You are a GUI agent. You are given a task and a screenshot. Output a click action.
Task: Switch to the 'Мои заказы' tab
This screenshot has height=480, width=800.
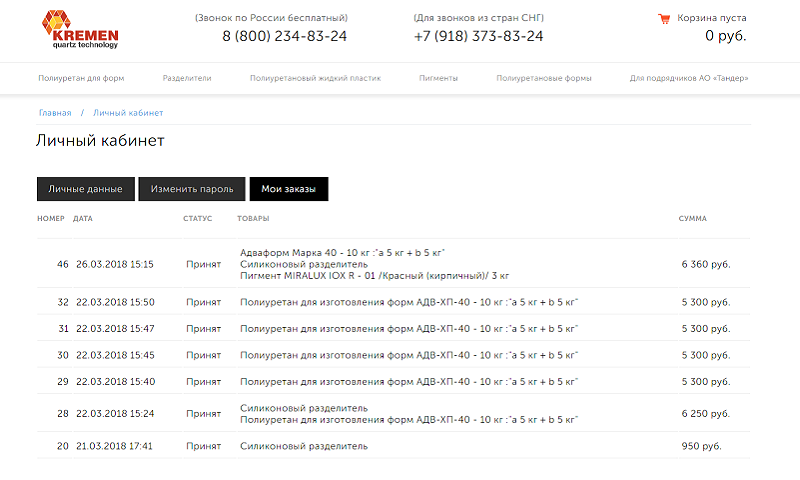(x=289, y=189)
